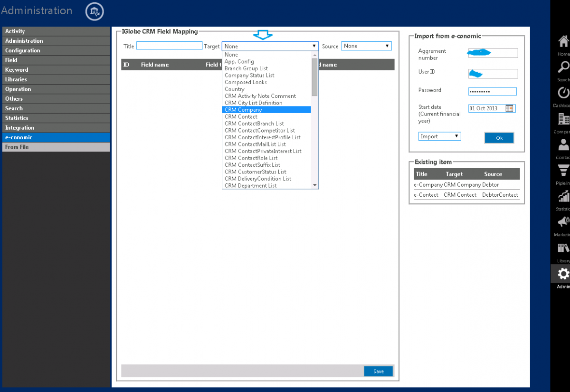
Task: Choose CRM CustomerStatus List option
Action: click(266, 172)
